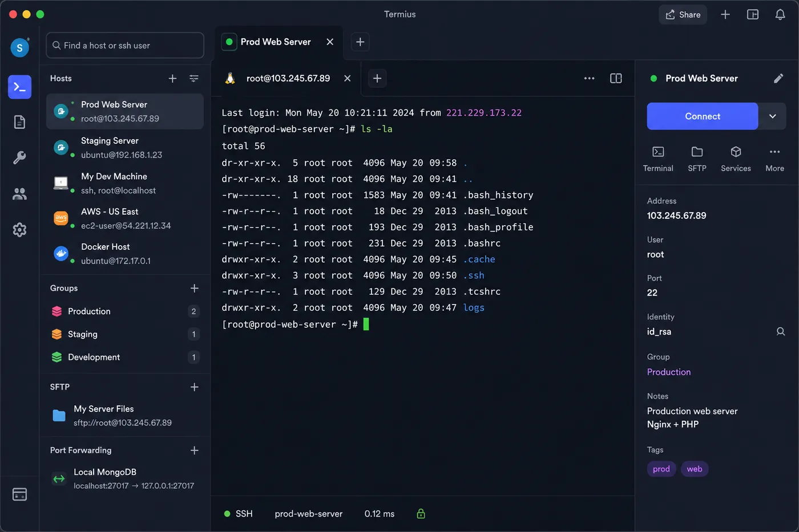The height and width of the screenshot is (532, 799).
Task: Open the SFTP files icon in left sidebar
Action: pyautogui.click(x=19, y=122)
